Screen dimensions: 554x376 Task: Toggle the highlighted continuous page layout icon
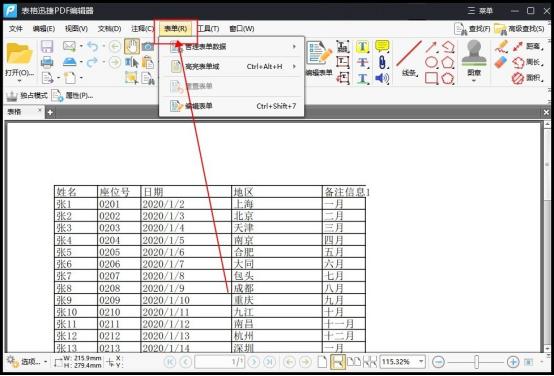(x=338, y=362)
